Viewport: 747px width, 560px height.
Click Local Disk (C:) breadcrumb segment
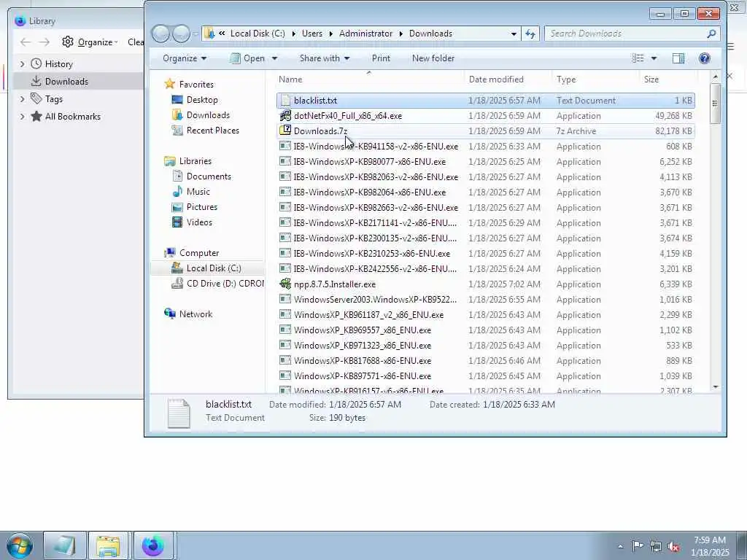[258, 34]
